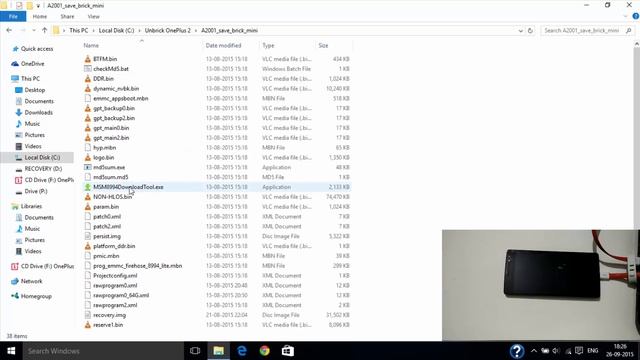Launch Microsoft Edge from taskbar
Screen dimensions: 640x360
[242, 351]
